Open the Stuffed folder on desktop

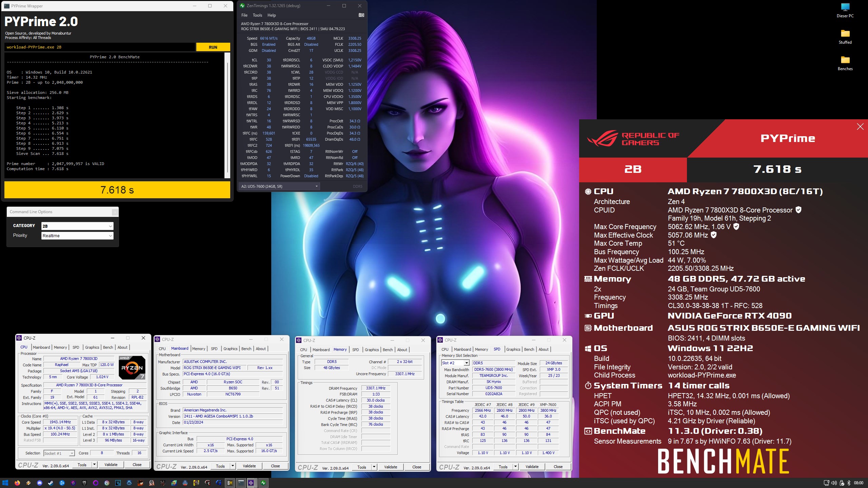[845, 37]
